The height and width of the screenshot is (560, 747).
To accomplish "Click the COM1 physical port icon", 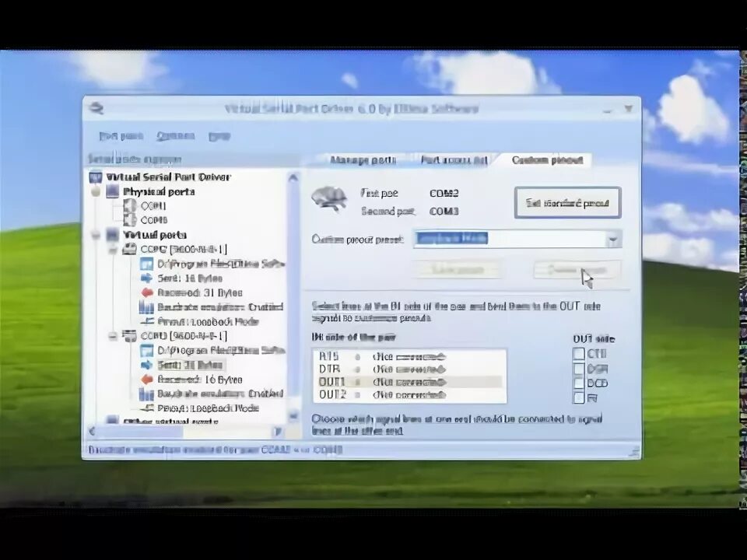I will click(130, 205).
